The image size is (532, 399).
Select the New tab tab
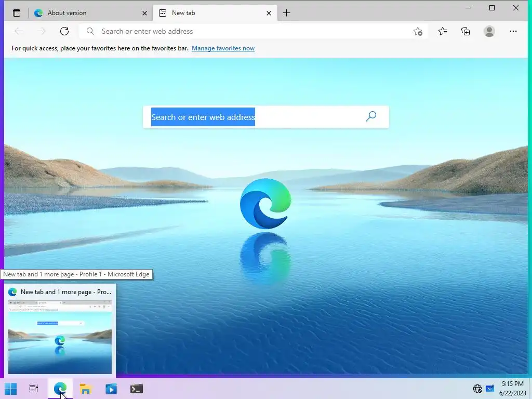[x=215, y=13]
